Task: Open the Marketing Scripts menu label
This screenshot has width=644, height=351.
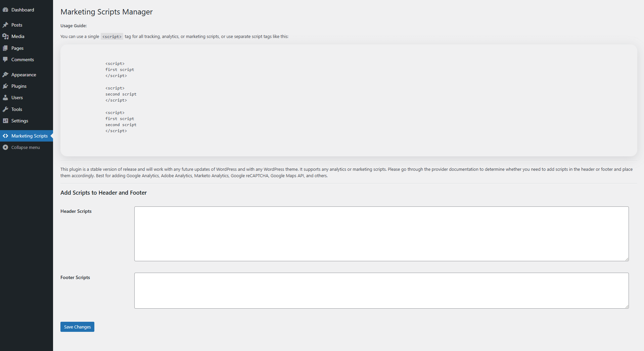Action: pos(30,136)
